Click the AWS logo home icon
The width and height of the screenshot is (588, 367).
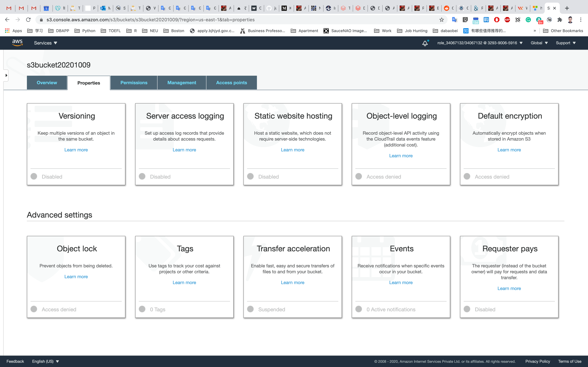[x=17, y=43]
